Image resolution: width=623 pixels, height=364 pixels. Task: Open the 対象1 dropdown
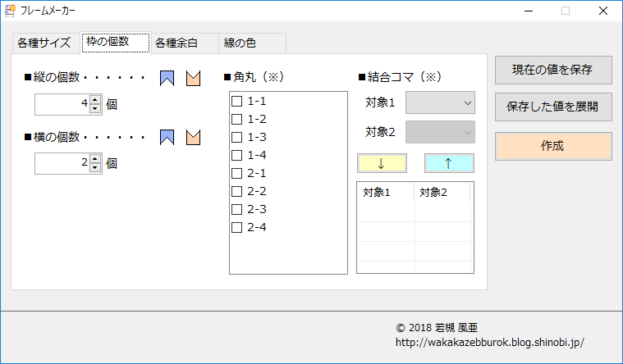pos(440,102)
